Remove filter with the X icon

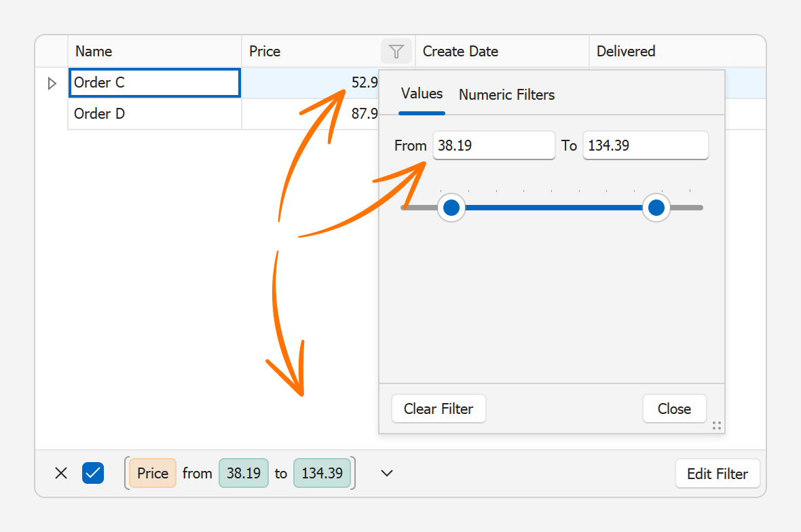point(61,473)
